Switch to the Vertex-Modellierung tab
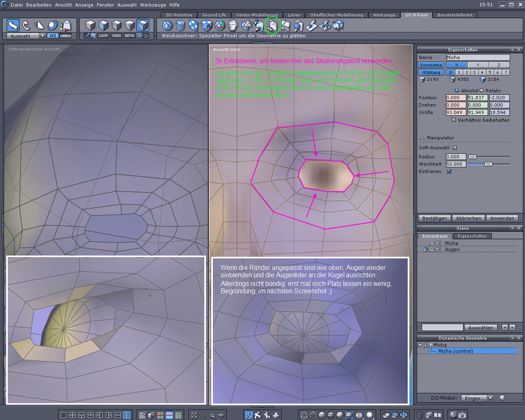525x420 pixels. click(257, 15)
